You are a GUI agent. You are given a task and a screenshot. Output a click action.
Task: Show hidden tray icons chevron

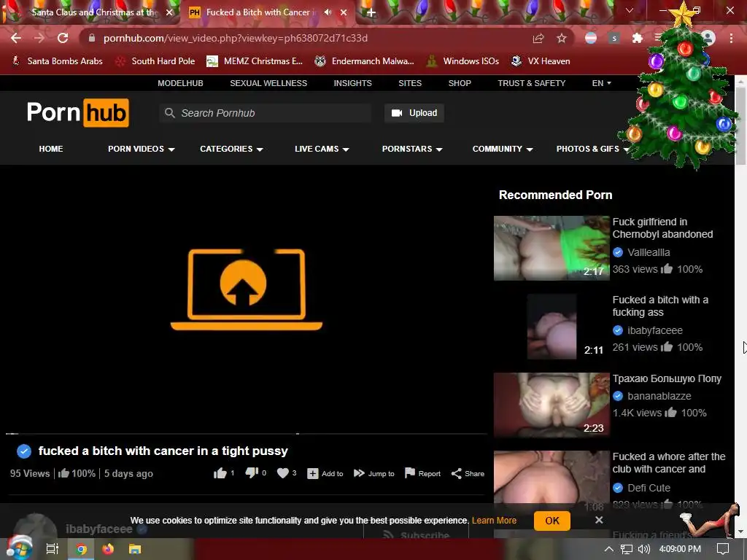pyautogui.click(x=609, y=549)
